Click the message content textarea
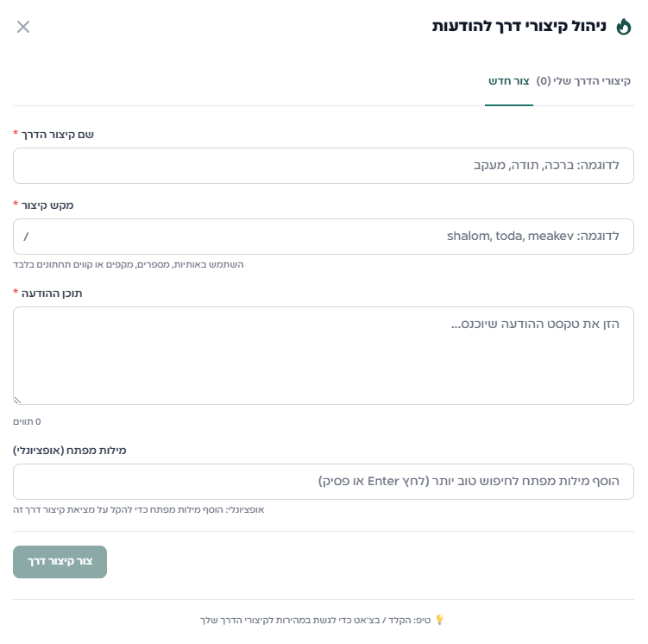Image resolution: width=648 pixels, height=644 pixels. [x=324, y=356]
